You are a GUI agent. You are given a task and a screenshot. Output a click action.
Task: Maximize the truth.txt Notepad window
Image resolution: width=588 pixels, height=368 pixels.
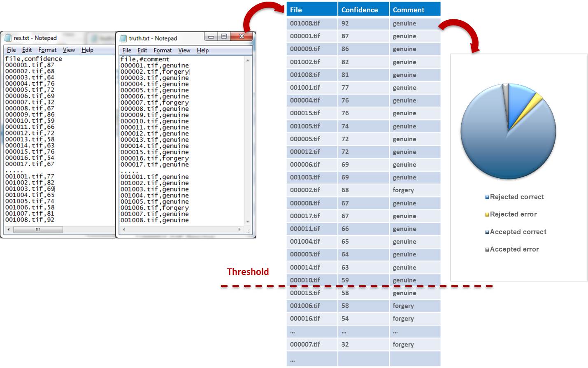coord(224,37)
